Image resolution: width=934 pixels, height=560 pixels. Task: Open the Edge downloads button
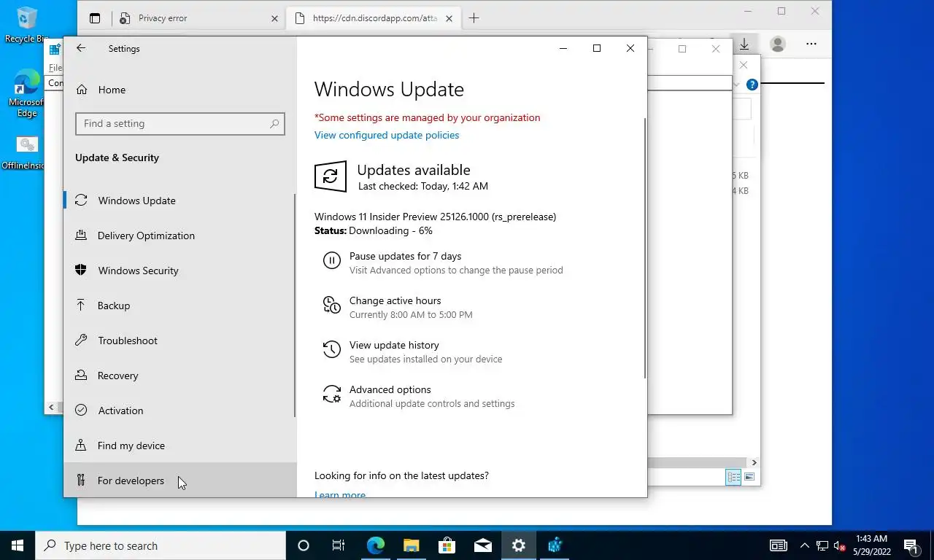(744, 44)
